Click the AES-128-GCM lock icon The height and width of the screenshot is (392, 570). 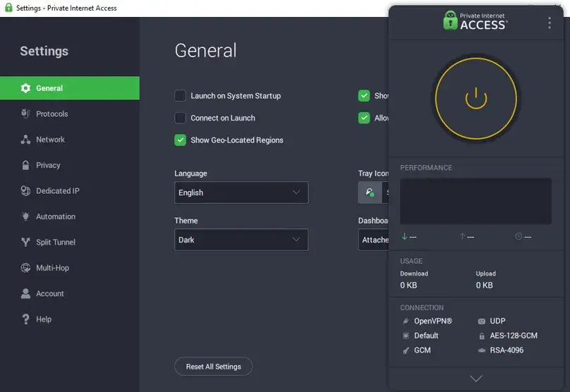click(x=482, y=336)
